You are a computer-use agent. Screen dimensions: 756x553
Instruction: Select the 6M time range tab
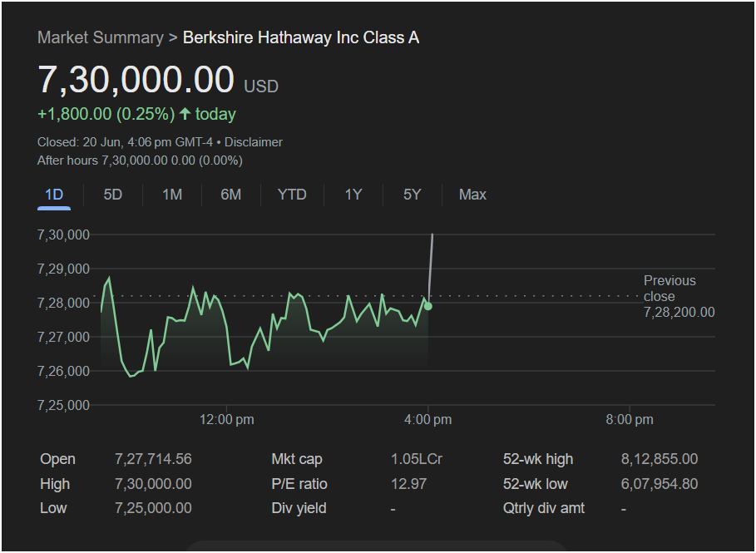pos(230,195)
